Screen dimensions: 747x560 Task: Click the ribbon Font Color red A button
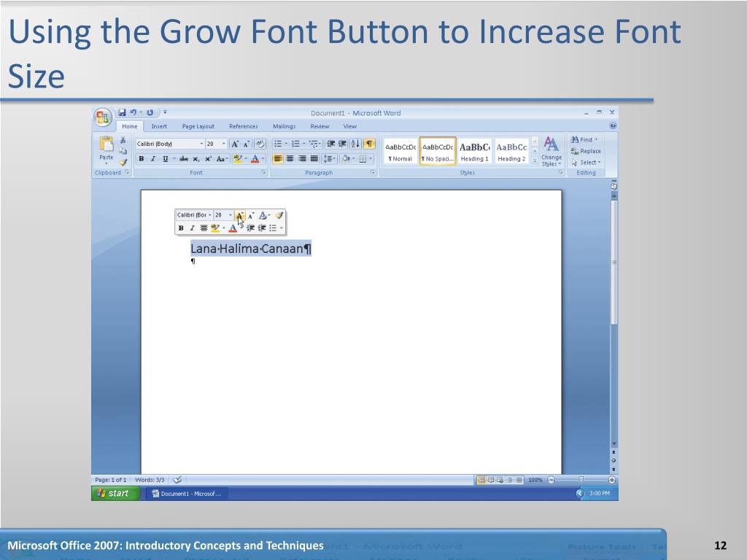click(x=255, y=159)
